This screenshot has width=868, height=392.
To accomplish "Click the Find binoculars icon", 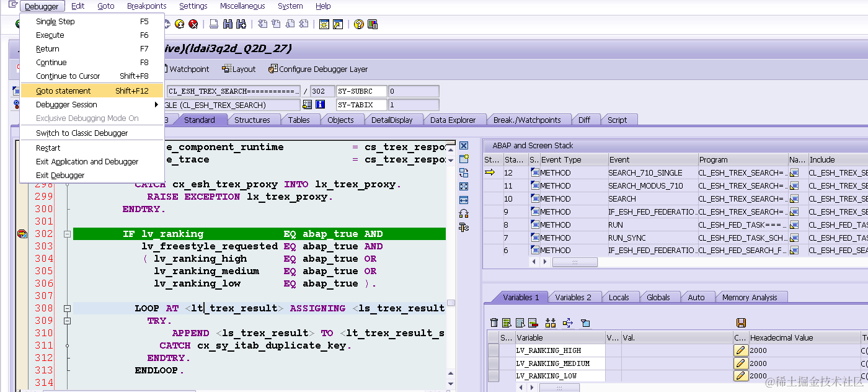I will pos(227,24).
